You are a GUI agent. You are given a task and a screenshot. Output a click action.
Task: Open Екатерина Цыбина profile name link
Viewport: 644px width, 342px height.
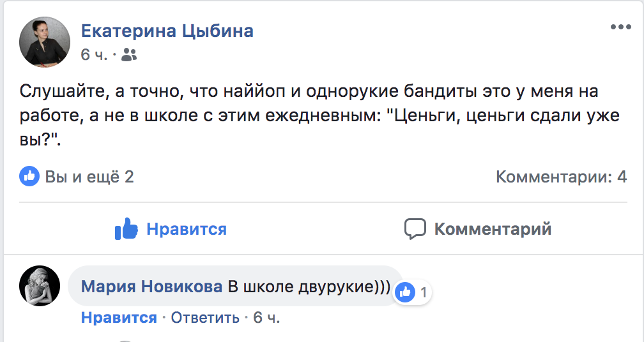[x=167, y=31]
